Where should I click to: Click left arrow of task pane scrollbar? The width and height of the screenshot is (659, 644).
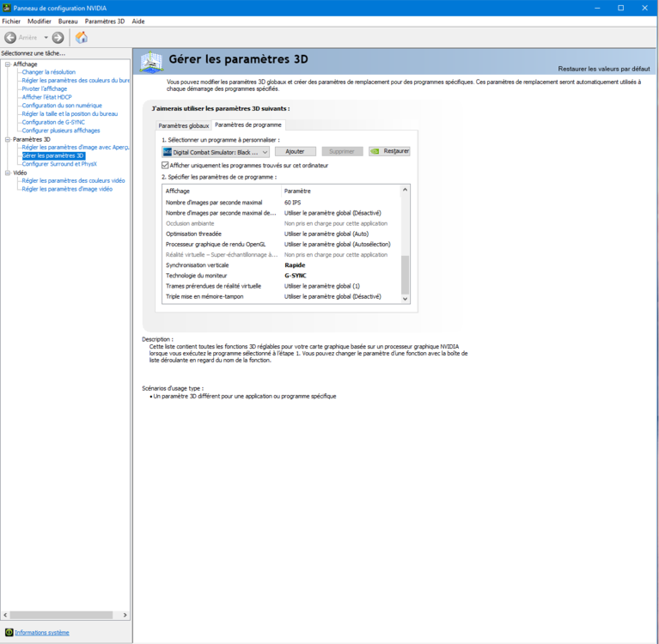pyautogui.click(x=5, y=615)
